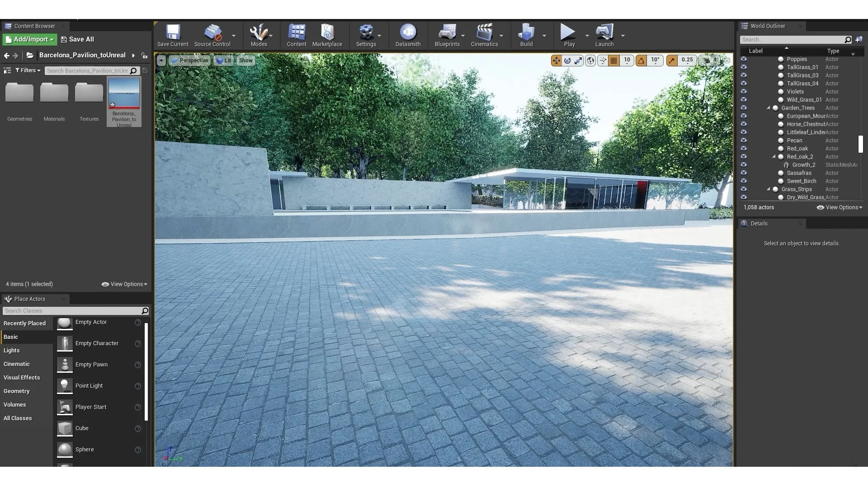This screenshot has height=488, width=868.
Task: Open the Perspective viewport menu
Action: [190, 61]
